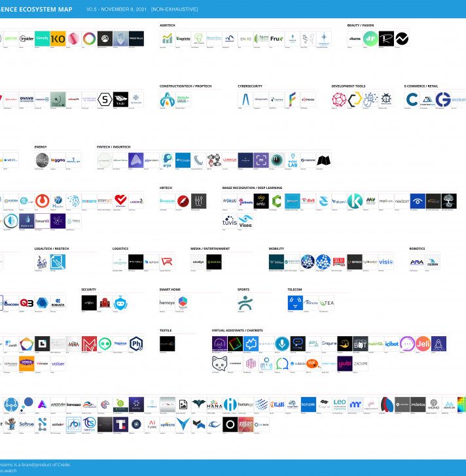
Task: Click the tuvis logo
Action: (x=230, y=221)
